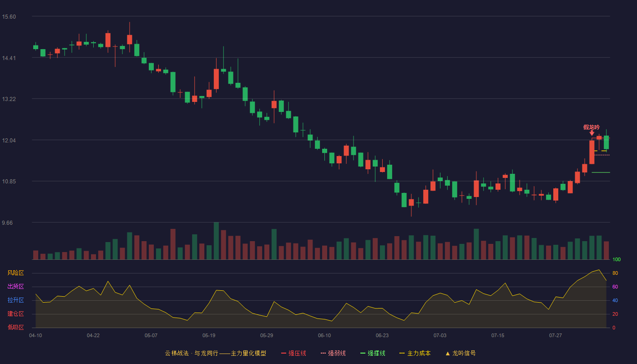Click the green 100 indicator scale value

pyautogui.click(x=617, y=260)
